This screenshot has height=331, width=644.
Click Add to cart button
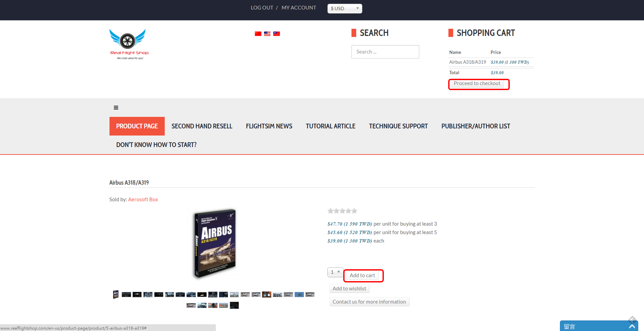[x=362, y=275]
